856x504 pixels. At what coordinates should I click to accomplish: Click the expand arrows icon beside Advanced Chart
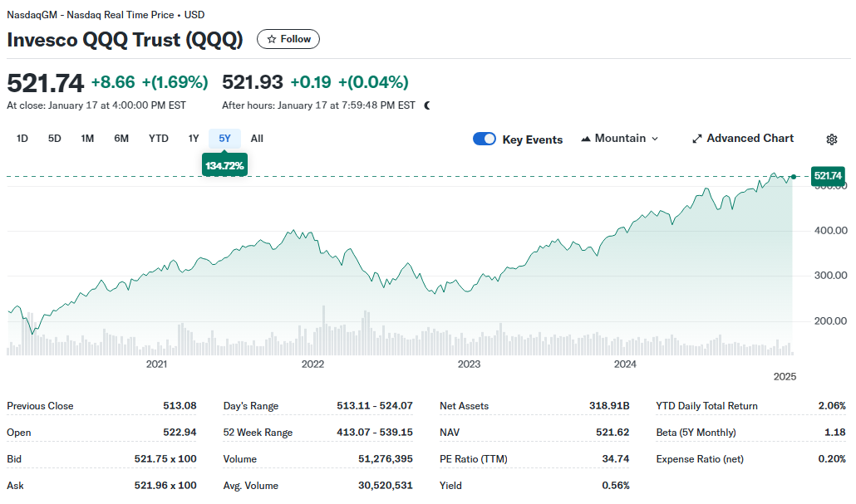click(696, 139)
